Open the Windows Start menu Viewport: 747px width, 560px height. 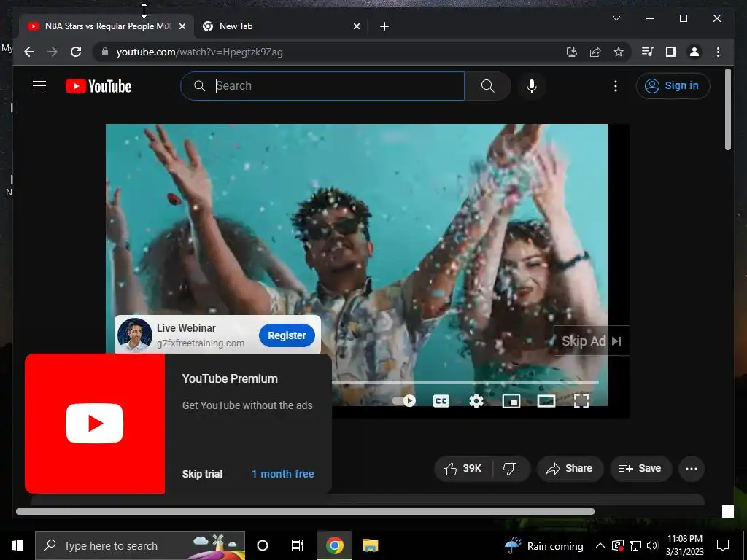point(18,545)
